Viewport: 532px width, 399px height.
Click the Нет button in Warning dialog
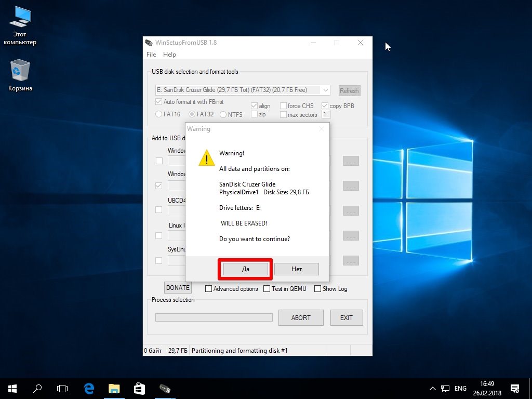297,269
